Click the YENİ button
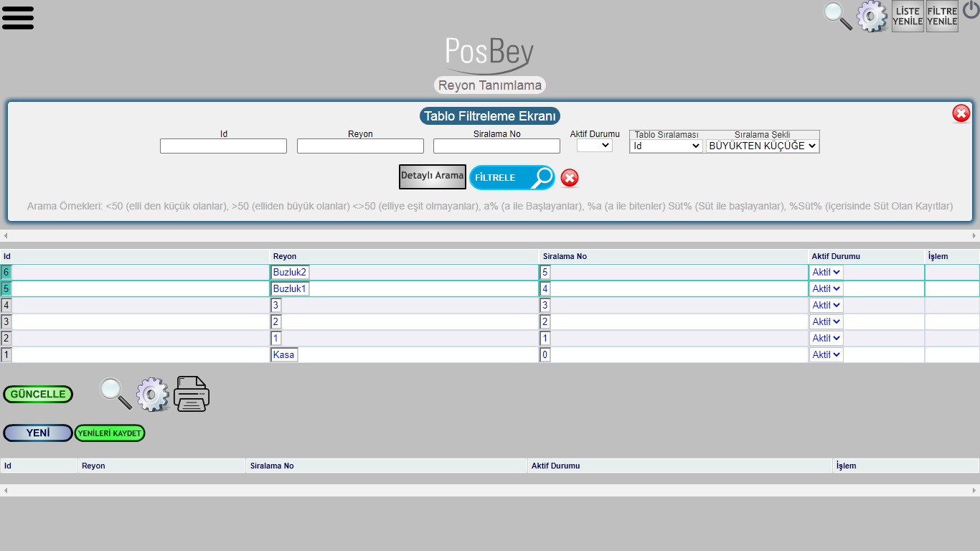 38,433
